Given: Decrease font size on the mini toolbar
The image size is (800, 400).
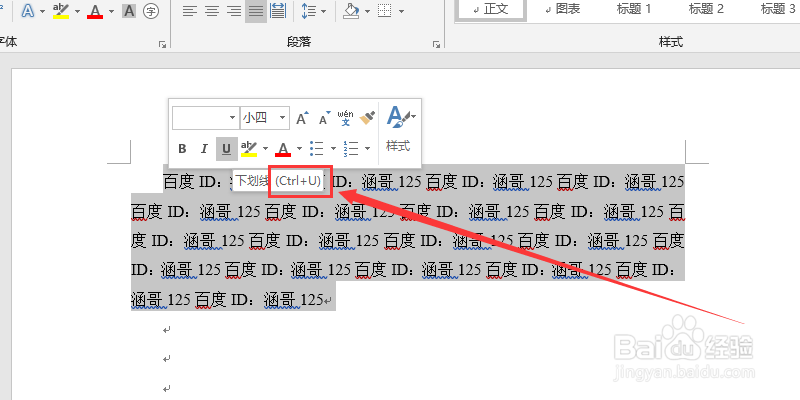Looking at the screenshot, I should [x=324, y=118].
